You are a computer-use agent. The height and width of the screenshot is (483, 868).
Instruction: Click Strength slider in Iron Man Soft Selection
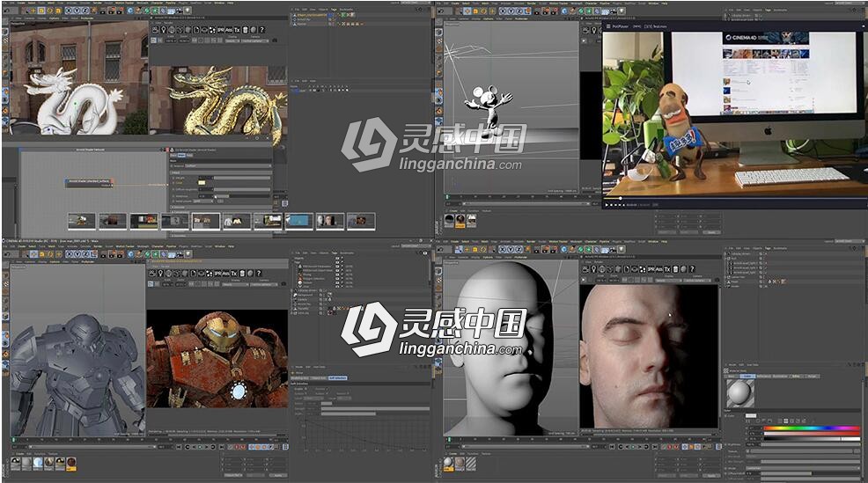coord(375,409)
